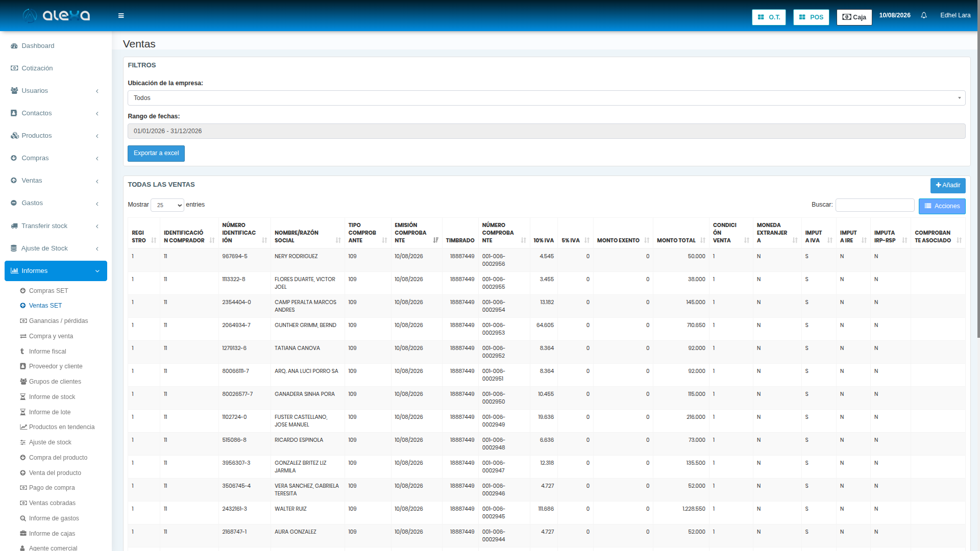Click the Productos cubes icon
980x551 pixels.
[14, 136]
